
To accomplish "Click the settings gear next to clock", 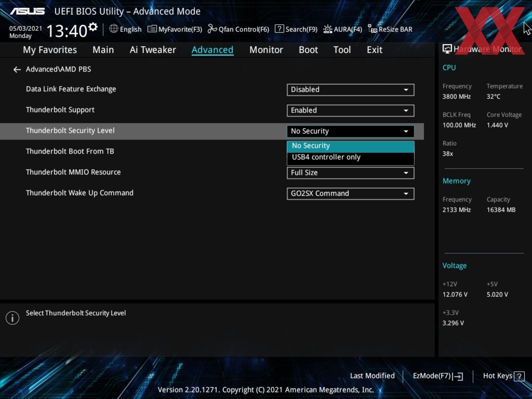I will (93, 27).
